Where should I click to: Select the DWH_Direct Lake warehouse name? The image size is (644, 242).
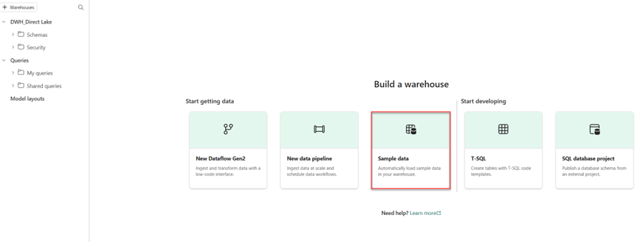pos(31,22)
